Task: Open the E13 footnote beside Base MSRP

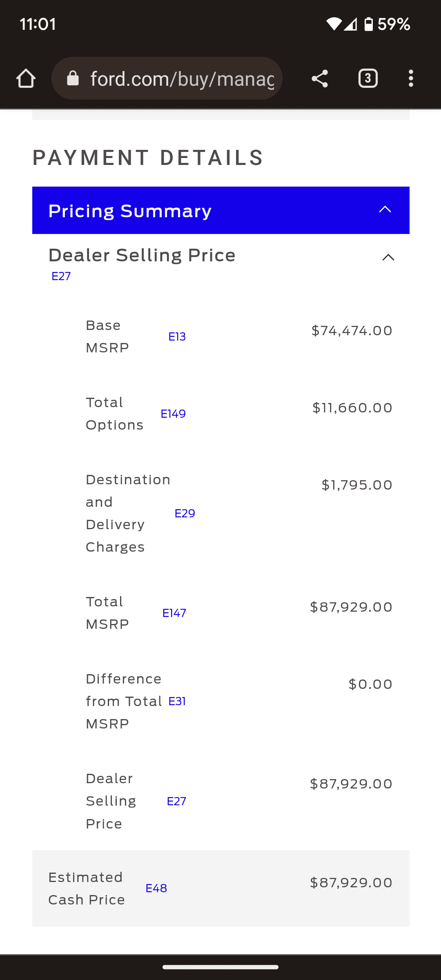Action: (177, 337)
